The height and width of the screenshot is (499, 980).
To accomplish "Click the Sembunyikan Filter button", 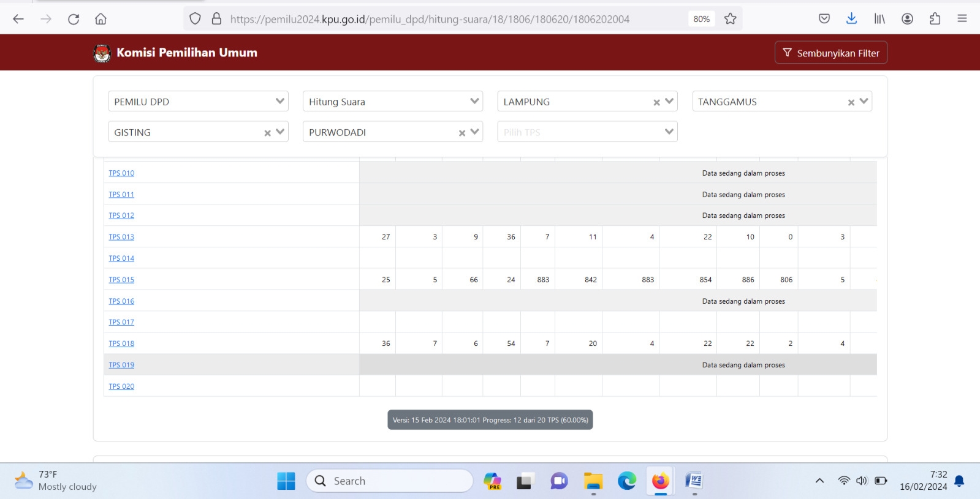I will point(830,53).
